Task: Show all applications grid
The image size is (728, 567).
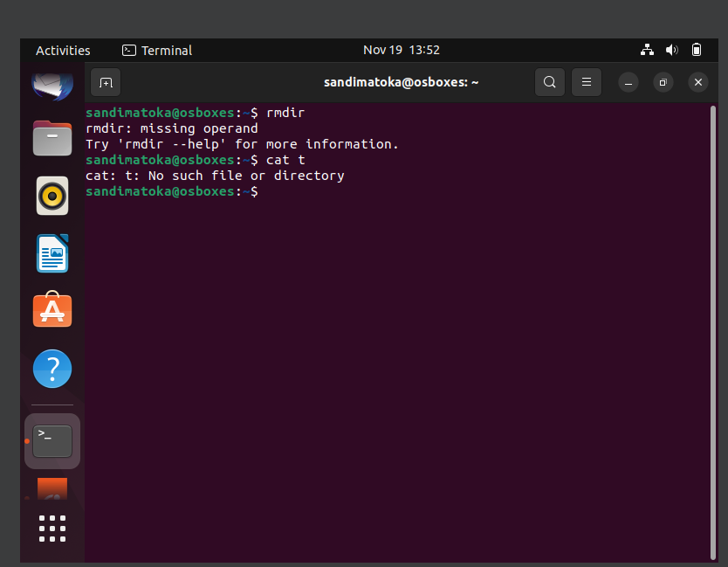Action: [x=52, y=529]
